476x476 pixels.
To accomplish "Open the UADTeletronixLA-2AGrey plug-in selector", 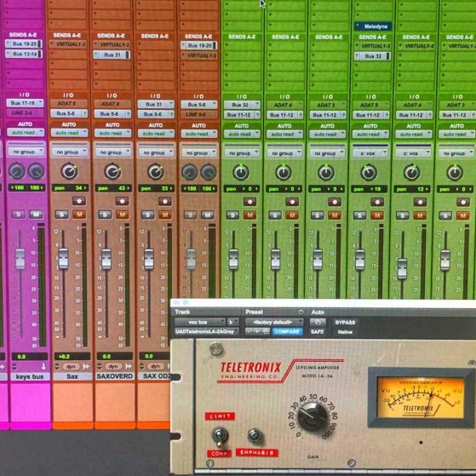I will (x=207, y=332).
